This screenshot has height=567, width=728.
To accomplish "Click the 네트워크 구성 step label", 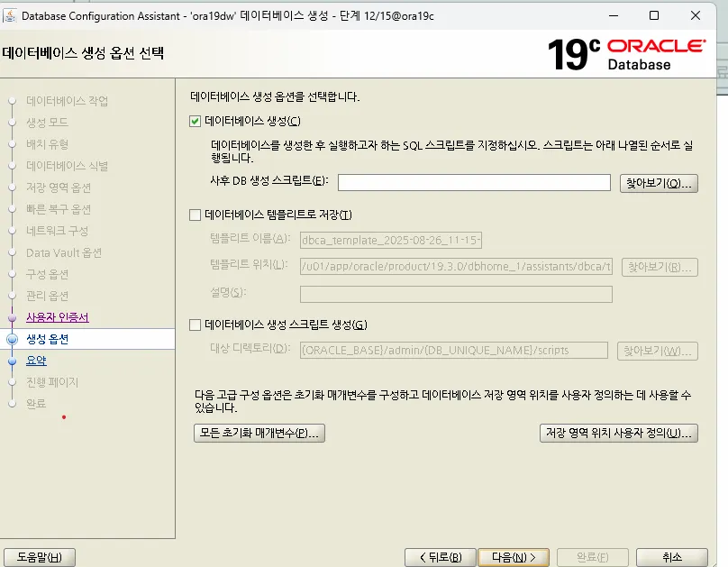I will pyautogui.click(x=57, y=231).
